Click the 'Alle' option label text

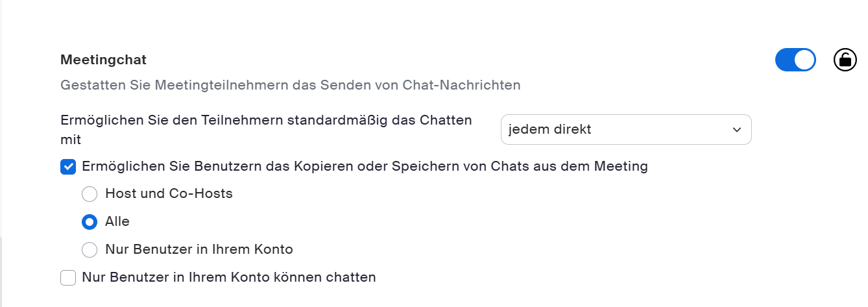tap(117, 221)
